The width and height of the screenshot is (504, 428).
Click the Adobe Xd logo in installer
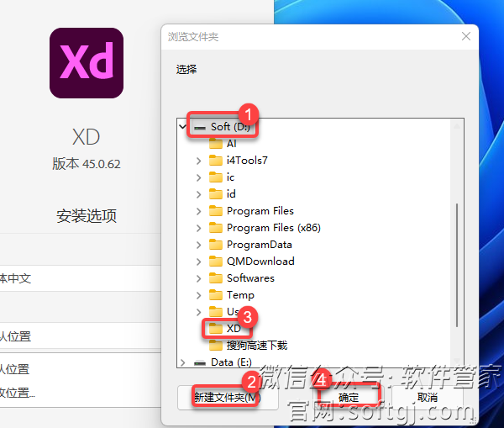click(87, 63)
